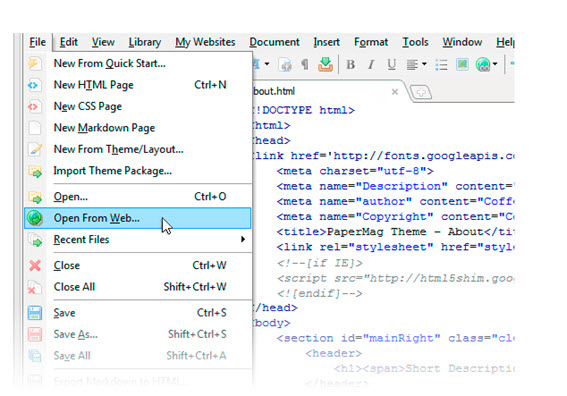Open the Library menu
The image size is (567, 396).
pyautogui.click(x=145, y=42)
